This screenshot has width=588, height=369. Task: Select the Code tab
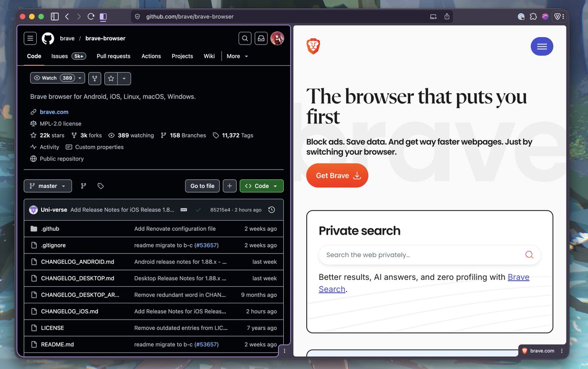point(34,56)
